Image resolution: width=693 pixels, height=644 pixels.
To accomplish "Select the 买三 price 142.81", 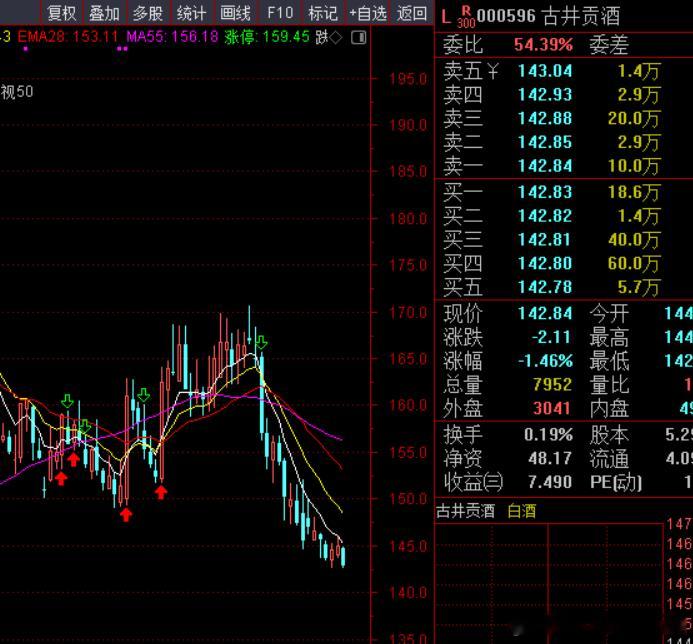I will coord(545,240).
